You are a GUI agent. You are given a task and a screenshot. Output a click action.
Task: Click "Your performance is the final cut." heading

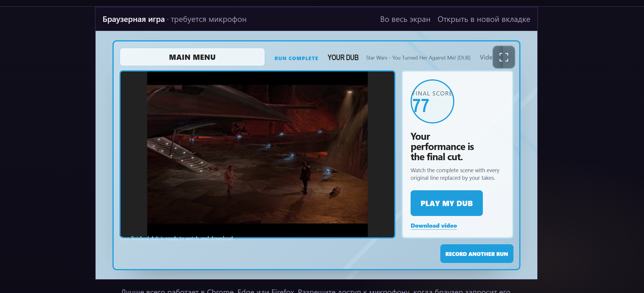442,147
